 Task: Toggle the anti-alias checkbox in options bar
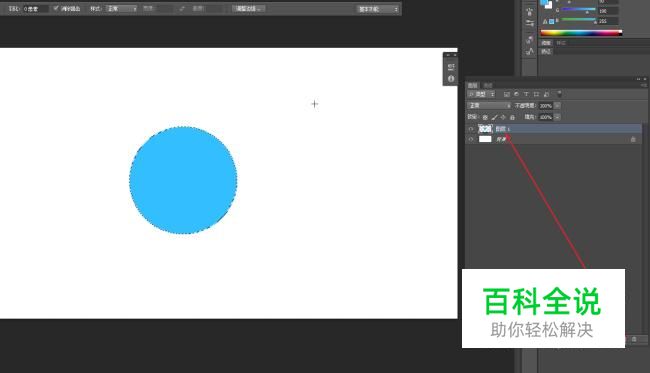point(56,8)
